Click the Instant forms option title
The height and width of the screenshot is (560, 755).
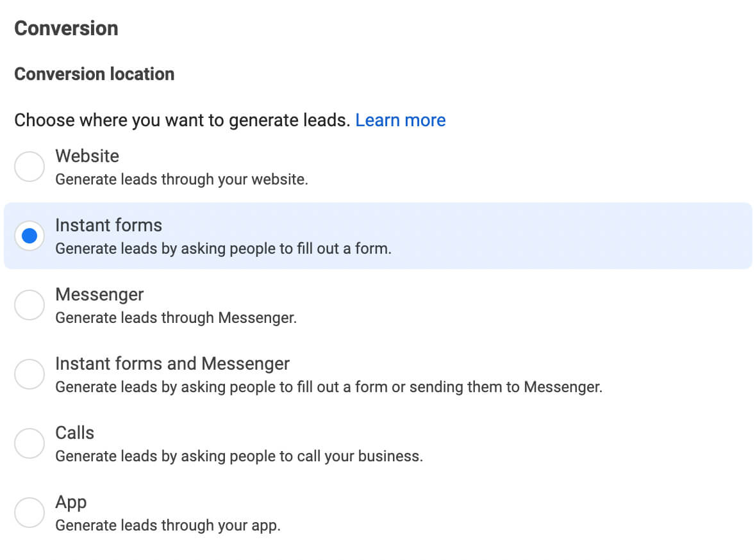click(108, 225)
